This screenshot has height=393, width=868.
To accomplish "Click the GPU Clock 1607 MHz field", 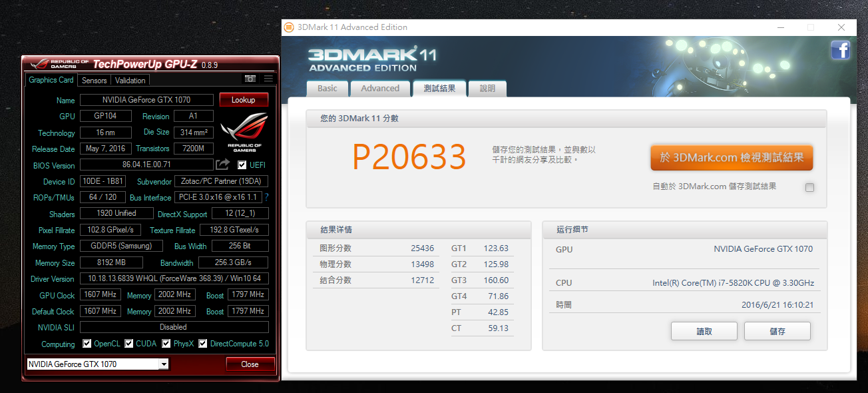I will (x=101, y=294).
